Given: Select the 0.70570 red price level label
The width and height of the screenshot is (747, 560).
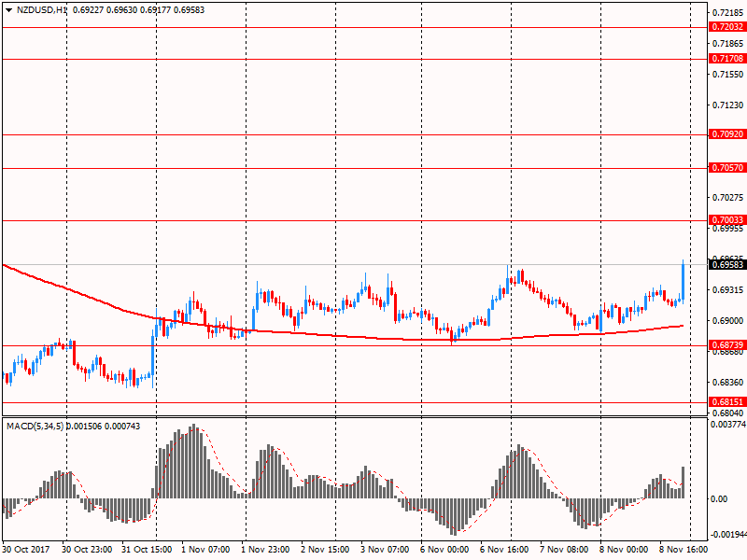Looking at the screenshot, I should pos(727,168).
